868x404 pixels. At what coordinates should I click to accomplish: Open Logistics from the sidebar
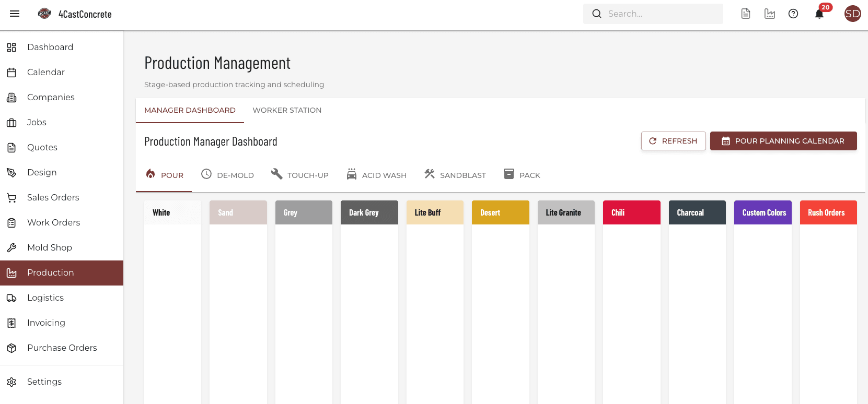(x=45, y=298)
